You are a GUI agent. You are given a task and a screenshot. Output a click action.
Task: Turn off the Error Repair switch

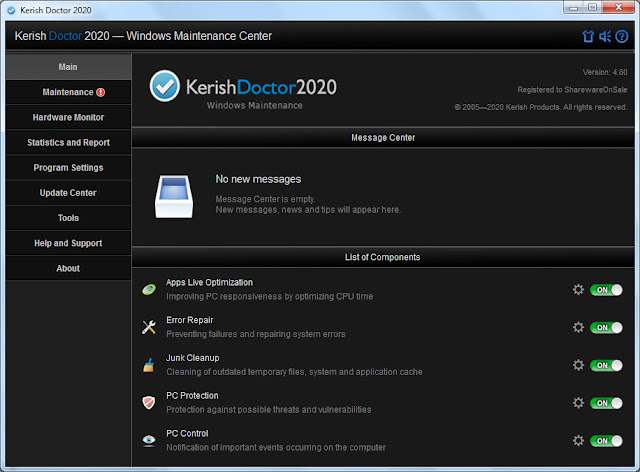pos(606,327)
